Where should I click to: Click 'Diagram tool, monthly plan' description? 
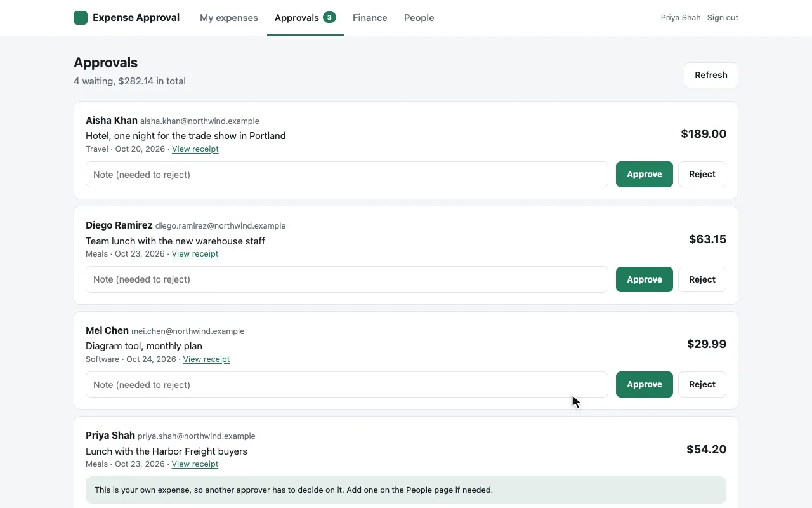[x=144, y=346]
